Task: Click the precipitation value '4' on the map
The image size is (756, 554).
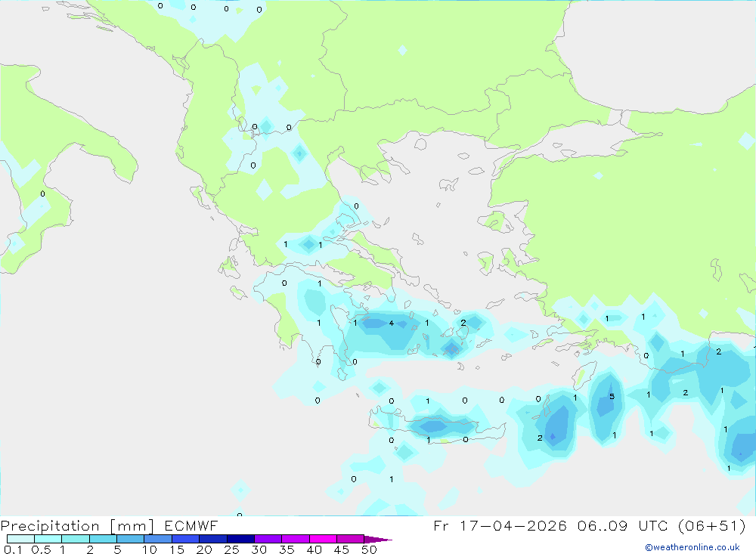Action: tap(392, 323)
